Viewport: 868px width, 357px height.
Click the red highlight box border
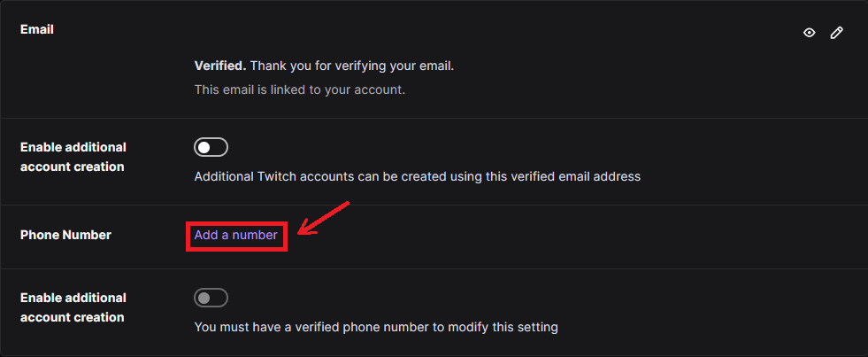click(236, 224)
